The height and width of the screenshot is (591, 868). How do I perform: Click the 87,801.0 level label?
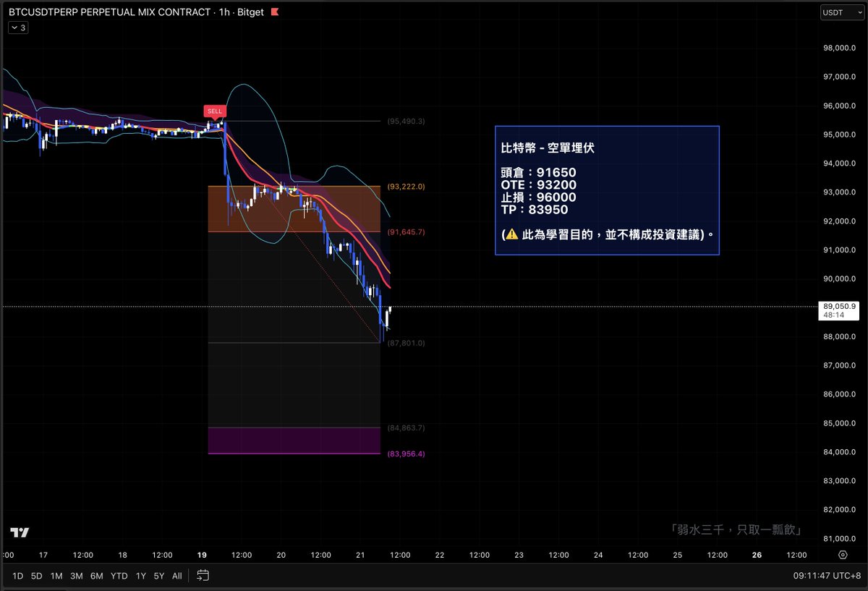[x=406, y=343]
